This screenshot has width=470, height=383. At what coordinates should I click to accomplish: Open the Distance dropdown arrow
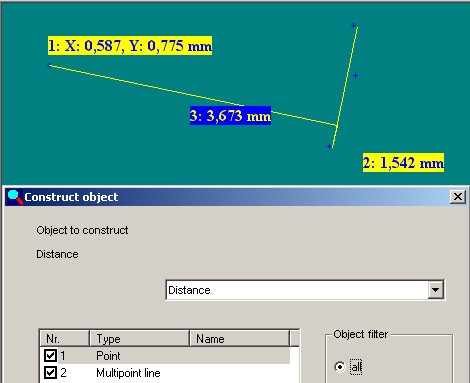435,290
